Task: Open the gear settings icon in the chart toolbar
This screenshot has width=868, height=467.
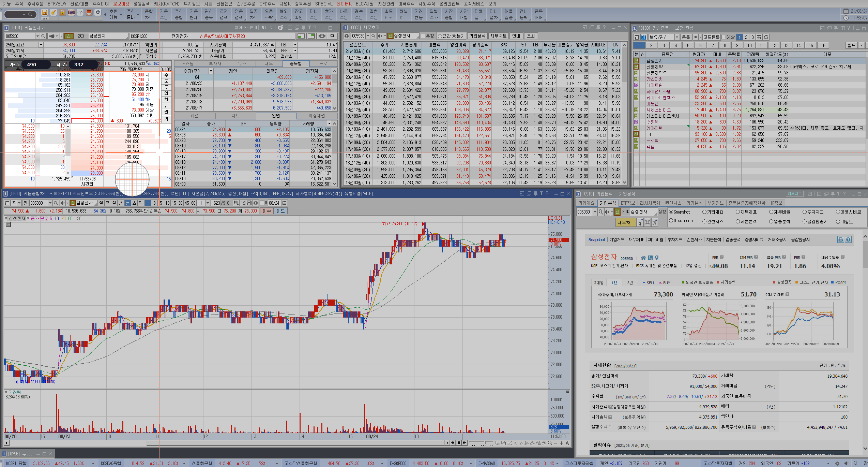Action: pos(256,203)
